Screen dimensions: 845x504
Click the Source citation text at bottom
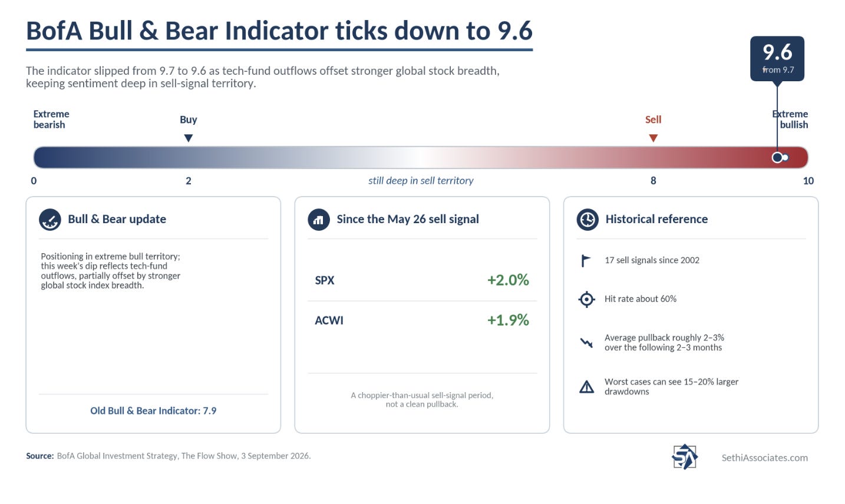coord(169,456)
